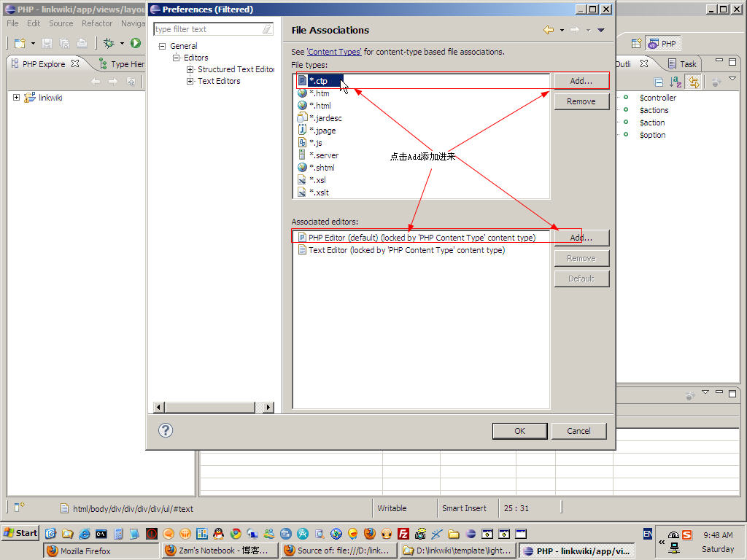
Task: Click the FileZilla icon in quick launch
Action: [403, 534]
